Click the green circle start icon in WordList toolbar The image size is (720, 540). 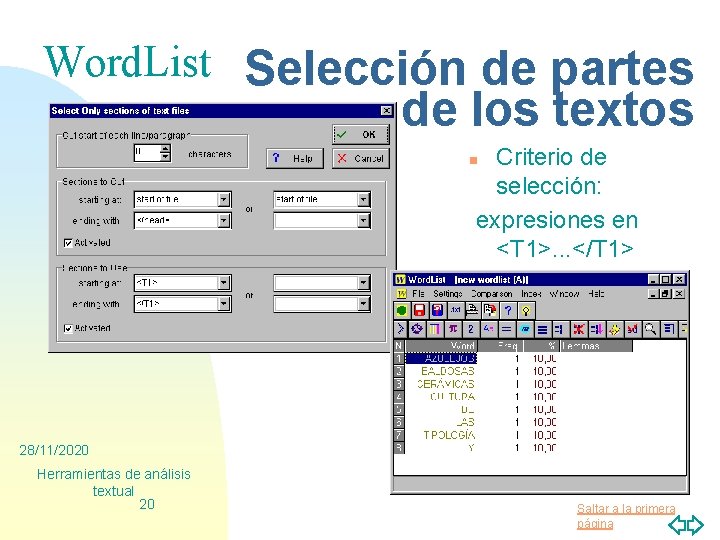pyautogui.click(x=402, y=311)
